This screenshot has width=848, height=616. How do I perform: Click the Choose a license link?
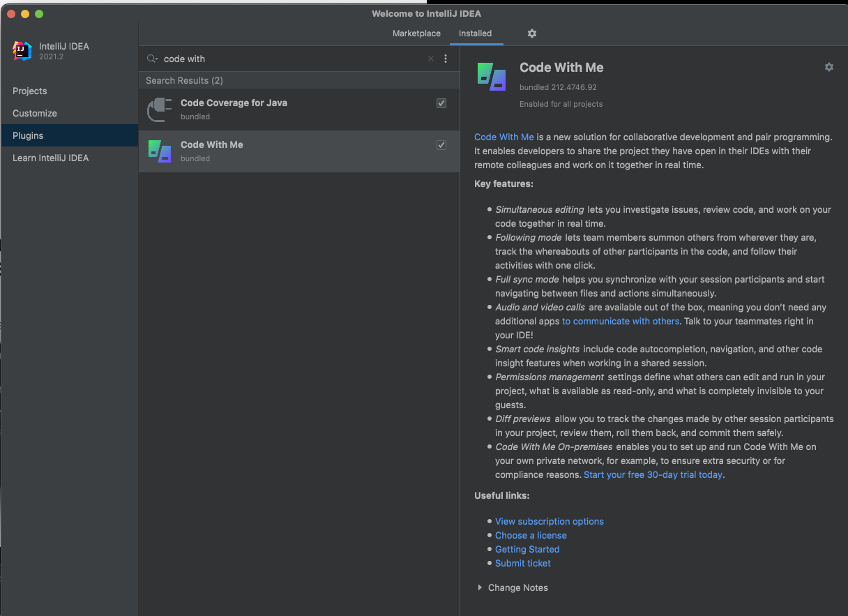[531, 535]
